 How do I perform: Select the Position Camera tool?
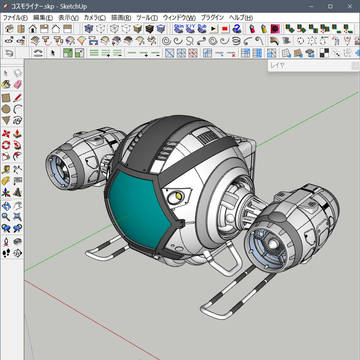[6, 242]
